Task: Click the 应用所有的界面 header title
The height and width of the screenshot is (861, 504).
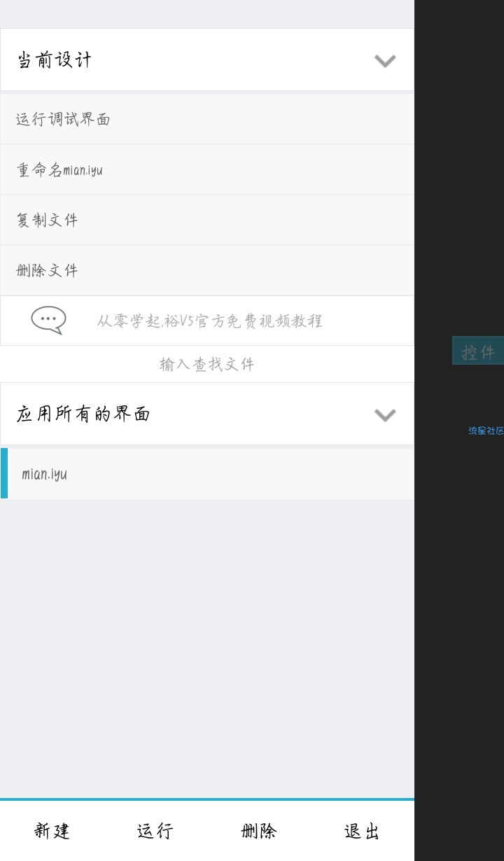Action: [x=83, y=414]
